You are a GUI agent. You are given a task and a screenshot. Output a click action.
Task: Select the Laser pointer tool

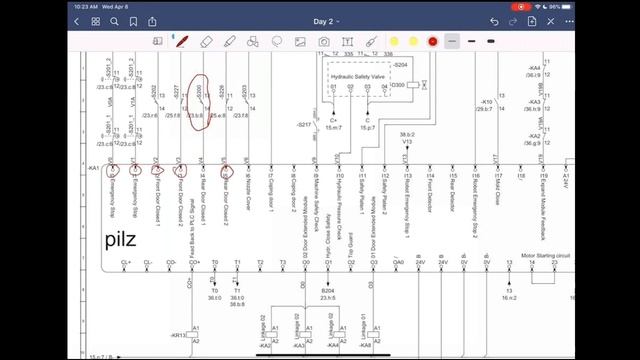coord(371,41)
